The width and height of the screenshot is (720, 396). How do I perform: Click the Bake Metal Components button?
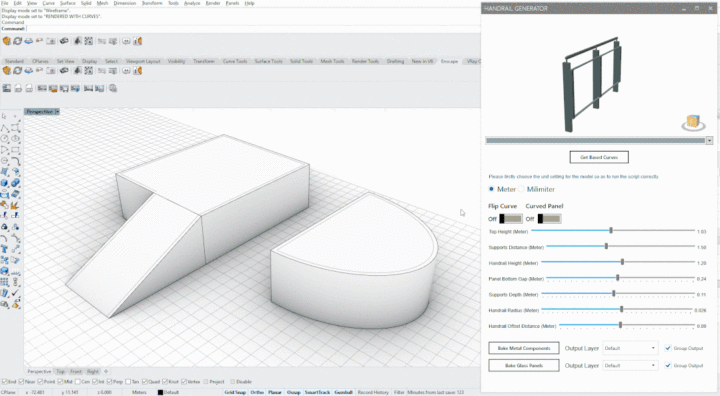[524, 348]
